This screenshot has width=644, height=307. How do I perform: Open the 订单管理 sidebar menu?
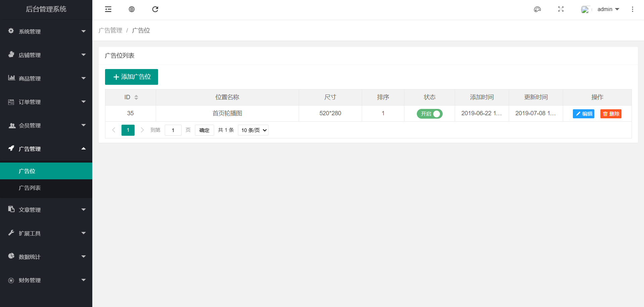pos(46,102)
